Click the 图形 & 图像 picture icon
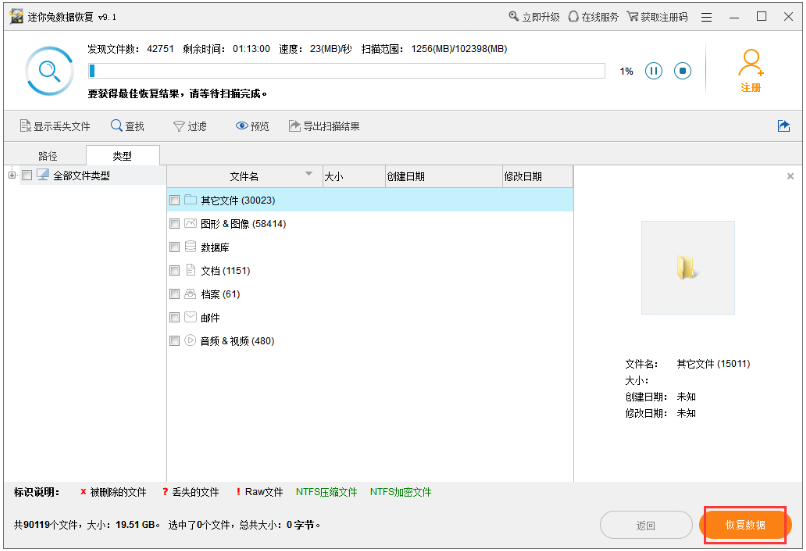 (x=191, y=223)
